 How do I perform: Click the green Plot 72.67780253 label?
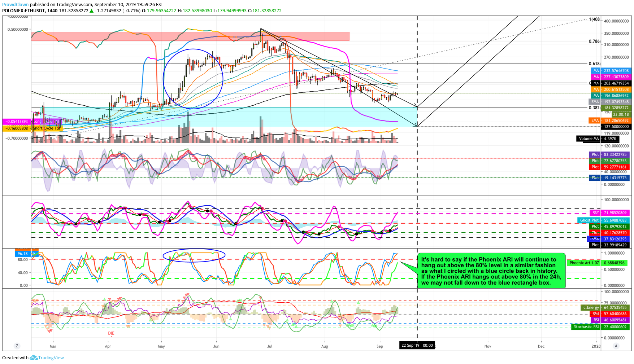pyautogui.click(x=610, y=161)
